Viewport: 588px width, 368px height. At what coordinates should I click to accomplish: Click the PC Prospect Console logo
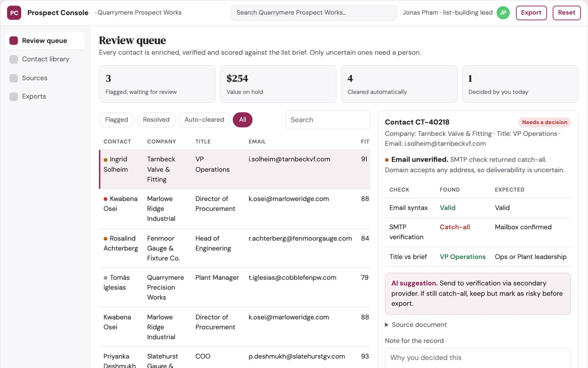[14, 13]
